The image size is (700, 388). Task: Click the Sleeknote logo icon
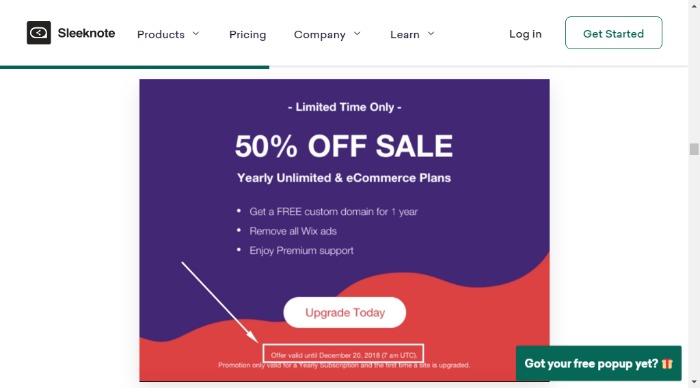point(39,33)
